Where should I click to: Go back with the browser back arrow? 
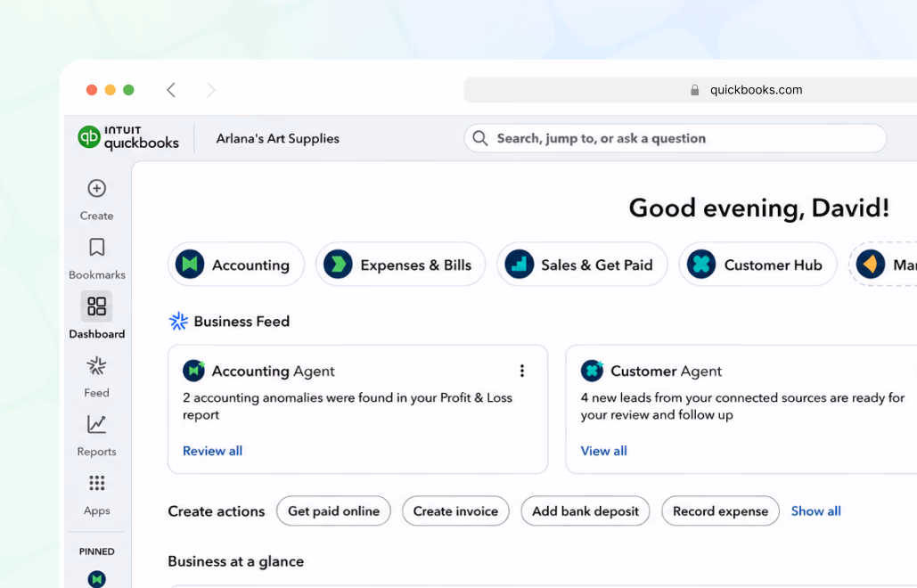pos(171,90)
